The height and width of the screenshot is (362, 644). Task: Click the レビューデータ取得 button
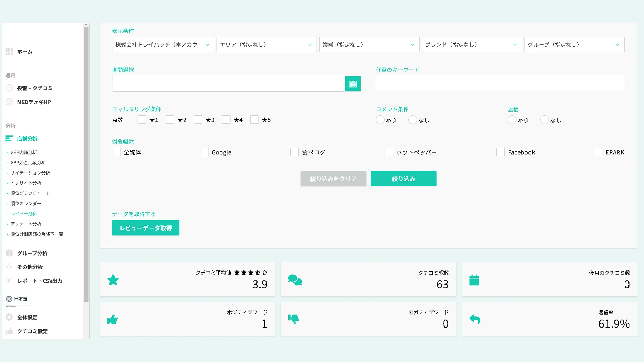click(x=146, y=228)
